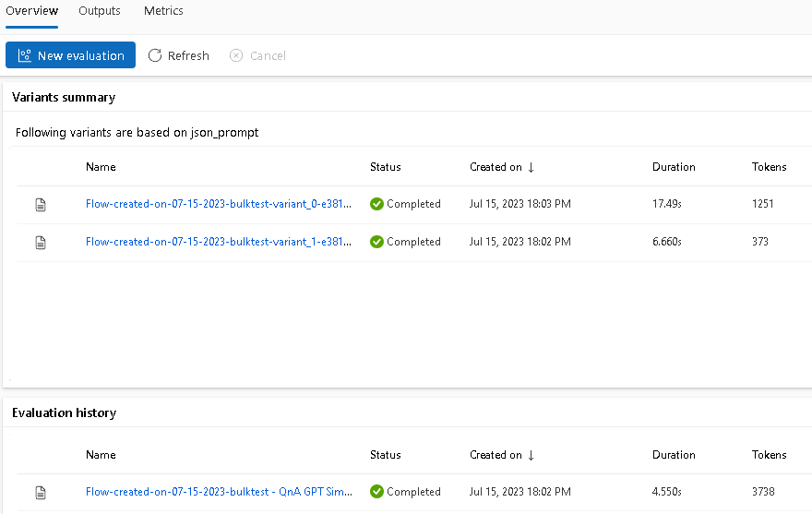Viewport: 812px width, 514px height.
Task: Open the bulktest-variant_1 run link
Action: [219, 242]
